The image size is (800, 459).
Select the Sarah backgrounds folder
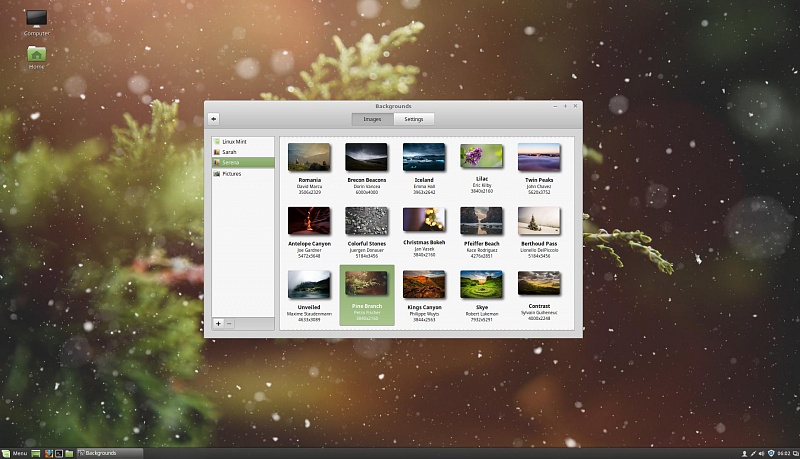230,152
